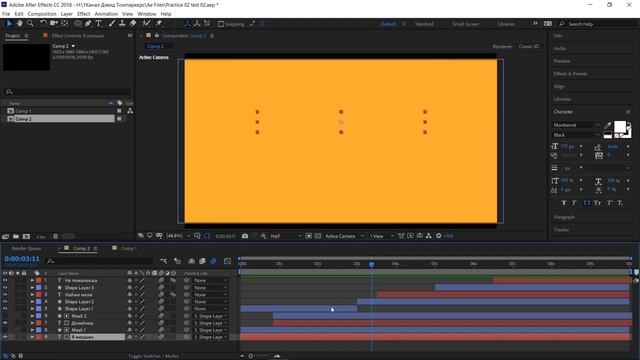The width and height of the screenshot is (640, 360).
Task: Select Small Screen workspace
Action: click(465, 24)
